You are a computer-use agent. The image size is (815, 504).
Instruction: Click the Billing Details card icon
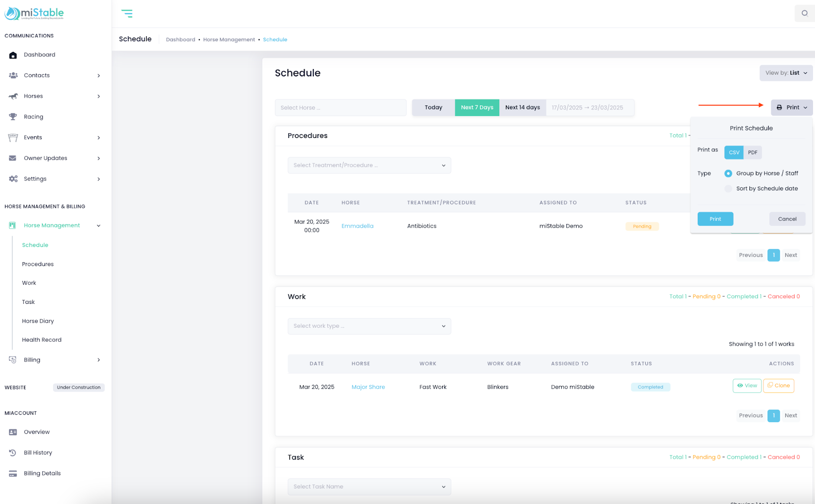[13, 473]
